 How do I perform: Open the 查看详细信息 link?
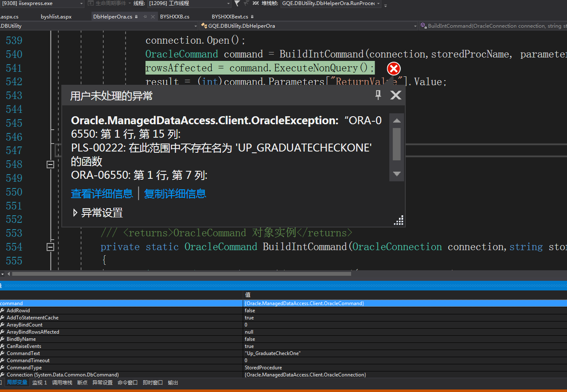(x=102, y=193)
